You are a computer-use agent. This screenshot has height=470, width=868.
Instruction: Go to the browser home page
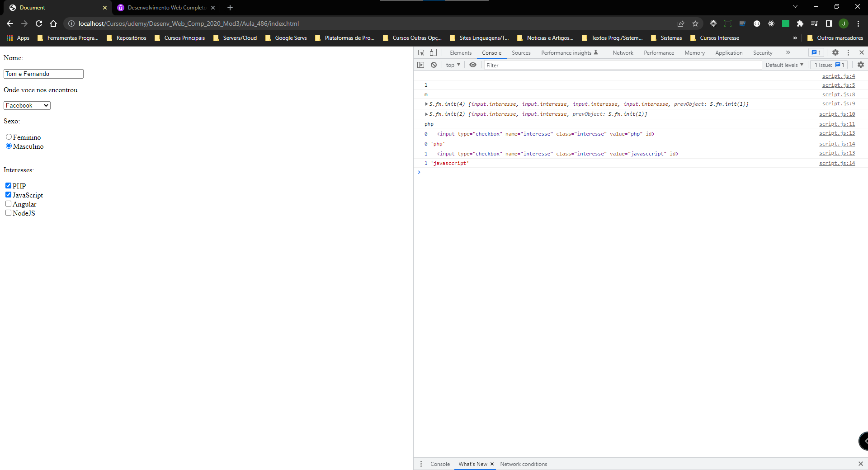click(x=53, y=23)
